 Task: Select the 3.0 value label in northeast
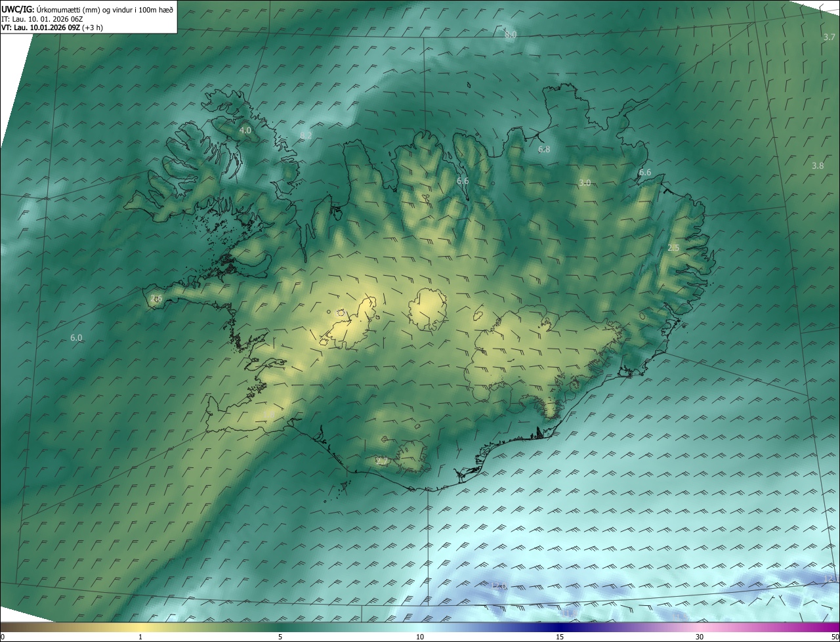585,182
